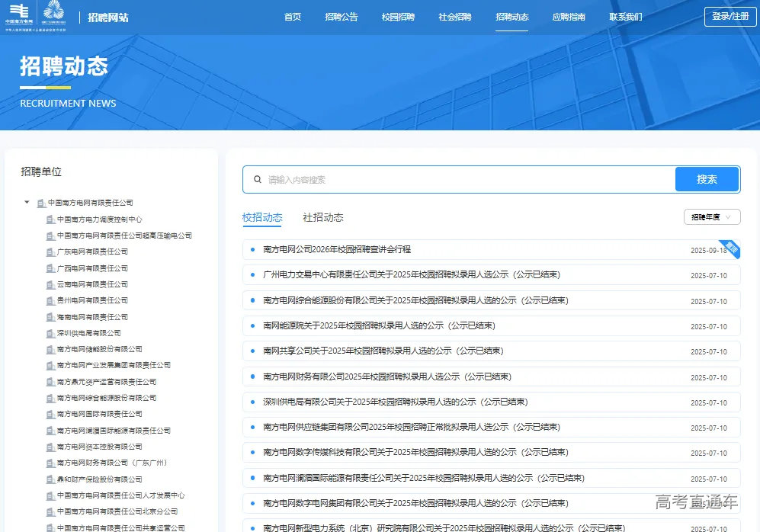This screenshot has height=532, width=760.
Task: Click building icon beside 广东电网有限责任公司
Action: tap(50, 252)
